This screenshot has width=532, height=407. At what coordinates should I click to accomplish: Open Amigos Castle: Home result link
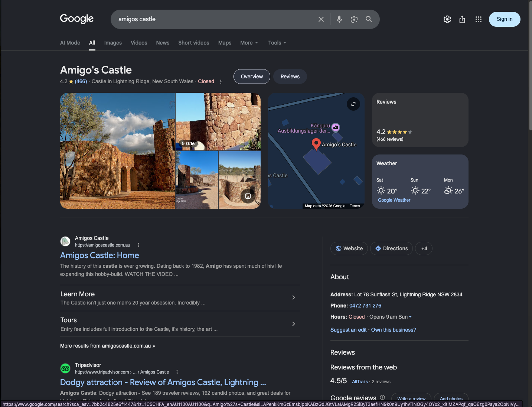tap(99, 255)
